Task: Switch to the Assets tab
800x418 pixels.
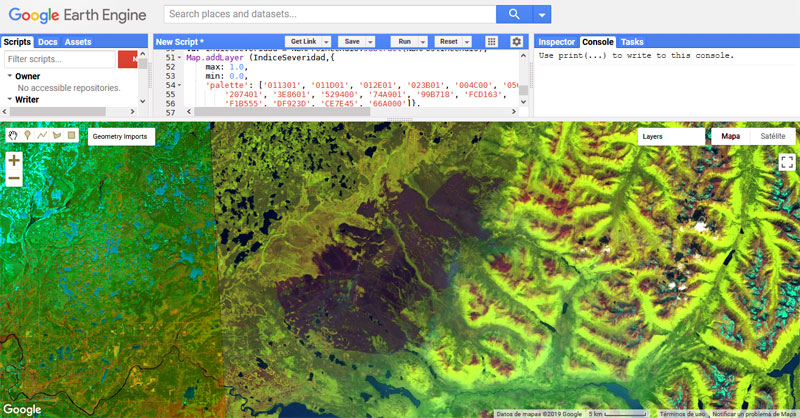Action: point(78,42)
